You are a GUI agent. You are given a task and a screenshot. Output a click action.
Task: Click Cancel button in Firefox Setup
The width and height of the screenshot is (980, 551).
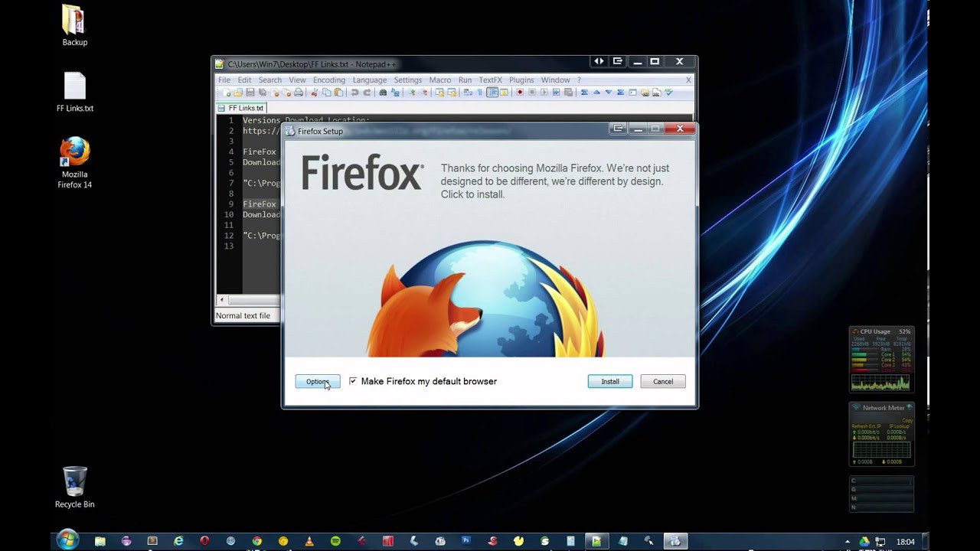pos(663,381)
